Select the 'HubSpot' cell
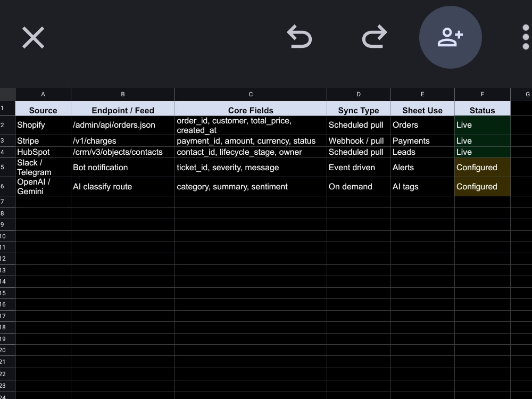The width and height of the screenshot is (532, 399). 43,152
